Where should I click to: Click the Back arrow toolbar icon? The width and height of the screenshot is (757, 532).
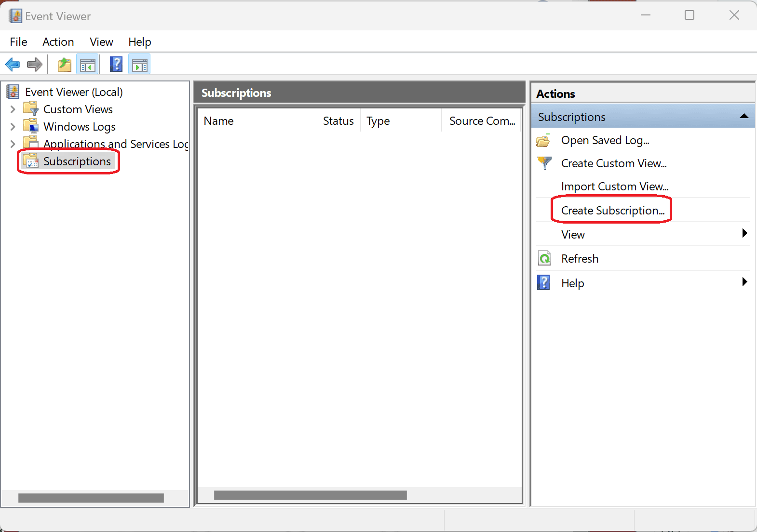13,64
